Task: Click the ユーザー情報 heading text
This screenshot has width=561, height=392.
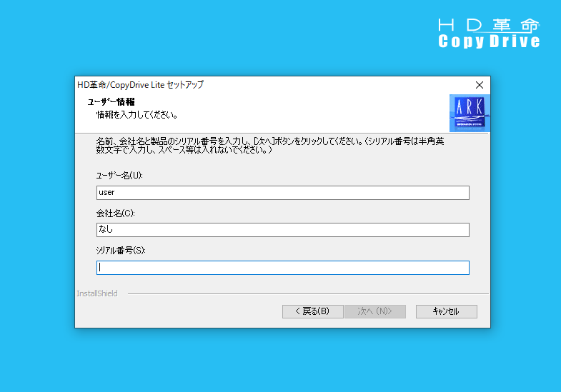Action: tap(111, 102)
